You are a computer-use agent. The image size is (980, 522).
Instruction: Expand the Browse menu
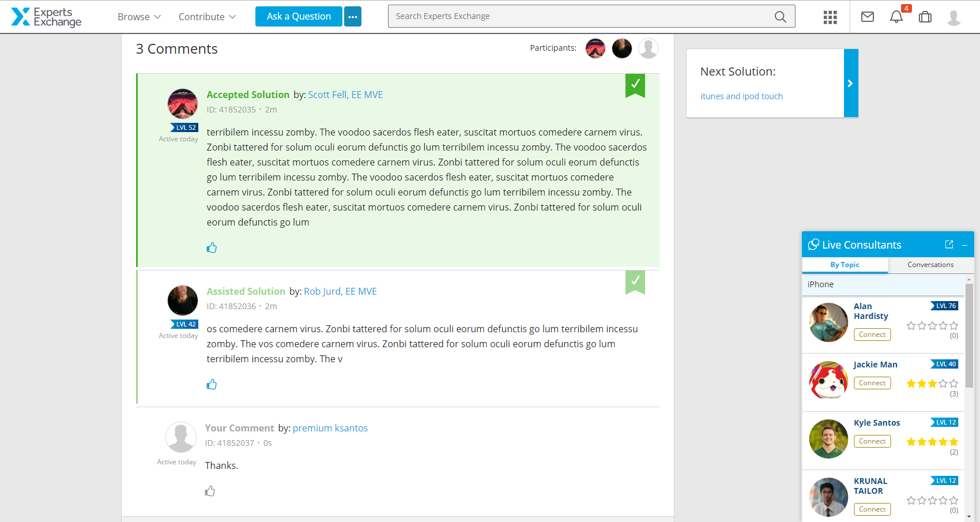(139, 17)
